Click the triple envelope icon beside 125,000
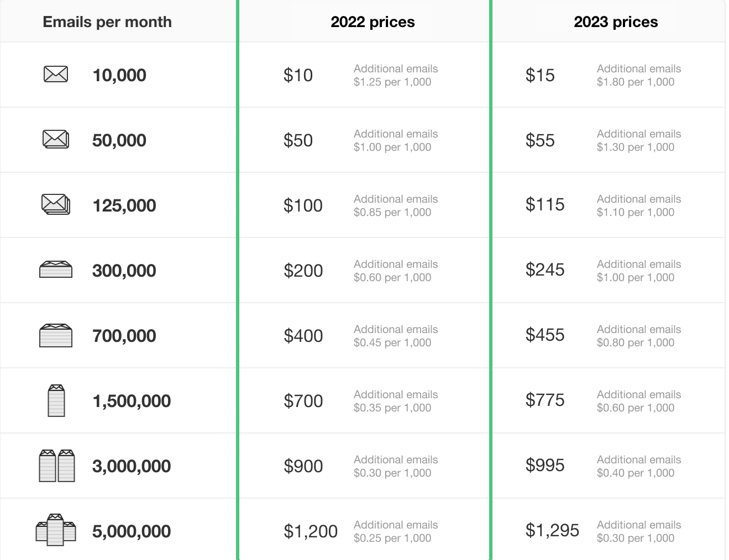729x560 pixels. [56, 204]
